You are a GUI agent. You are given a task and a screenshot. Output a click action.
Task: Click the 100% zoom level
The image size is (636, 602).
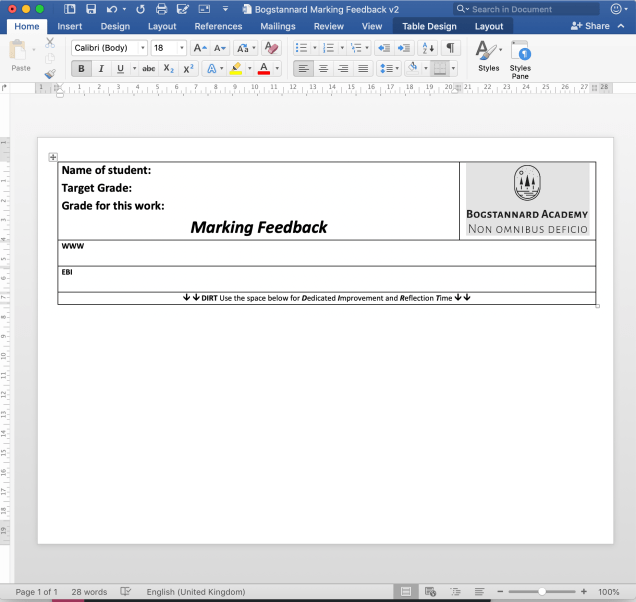tap(608, 591)
